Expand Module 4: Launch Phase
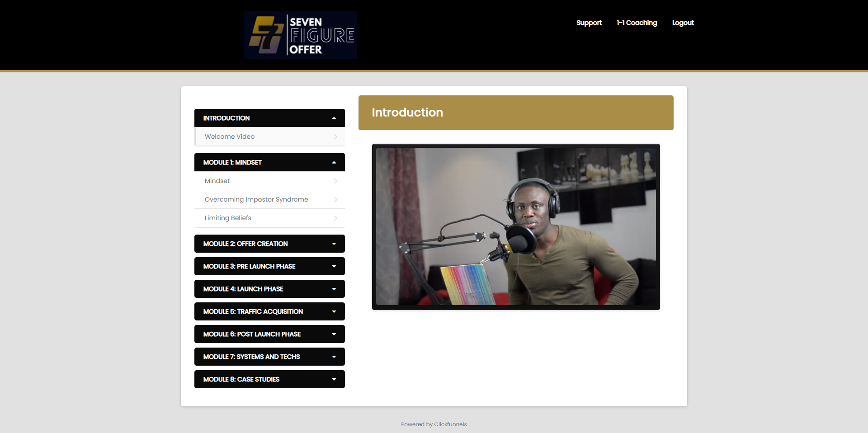 (x=269, y=289)
